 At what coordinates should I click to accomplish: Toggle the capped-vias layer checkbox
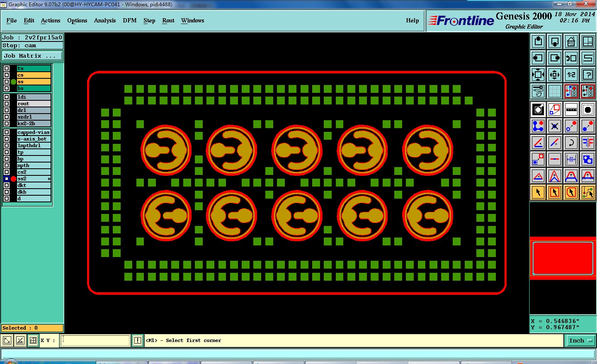[x=7, y=132]
